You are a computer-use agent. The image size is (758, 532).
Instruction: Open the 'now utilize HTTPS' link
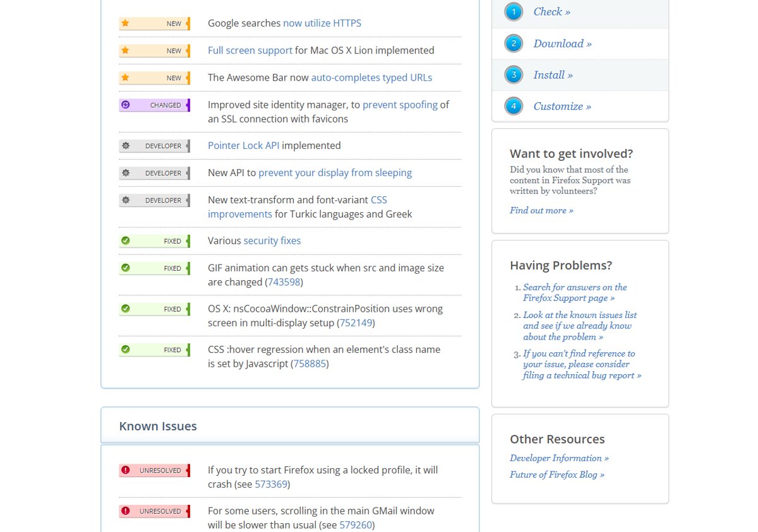click(x=322, y=23)
